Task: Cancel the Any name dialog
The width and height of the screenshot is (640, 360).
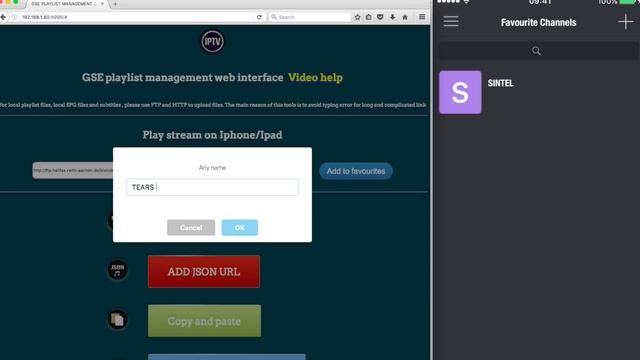Action: [191, 228]
